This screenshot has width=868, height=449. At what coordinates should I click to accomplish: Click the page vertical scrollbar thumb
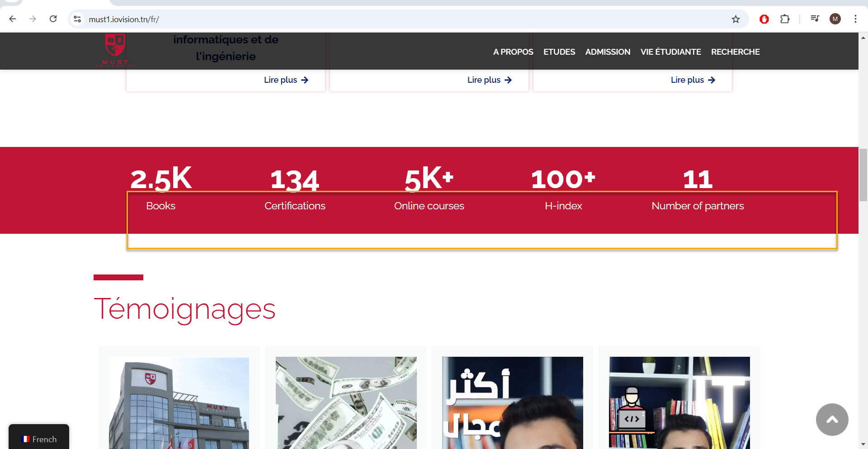(x=863, y=175)
